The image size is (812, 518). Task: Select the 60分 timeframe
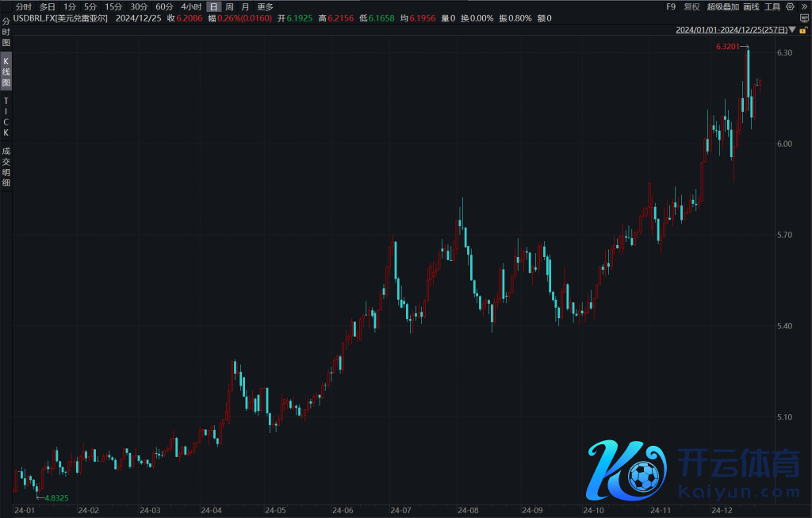[x=164, y=6]
